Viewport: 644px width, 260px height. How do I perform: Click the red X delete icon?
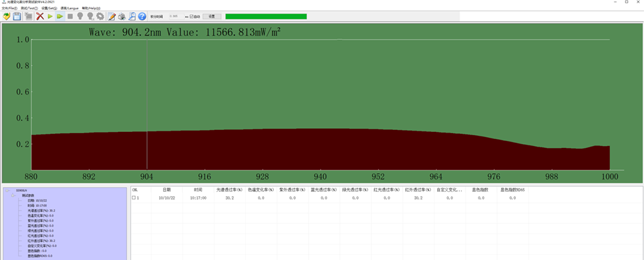(40, 16)
